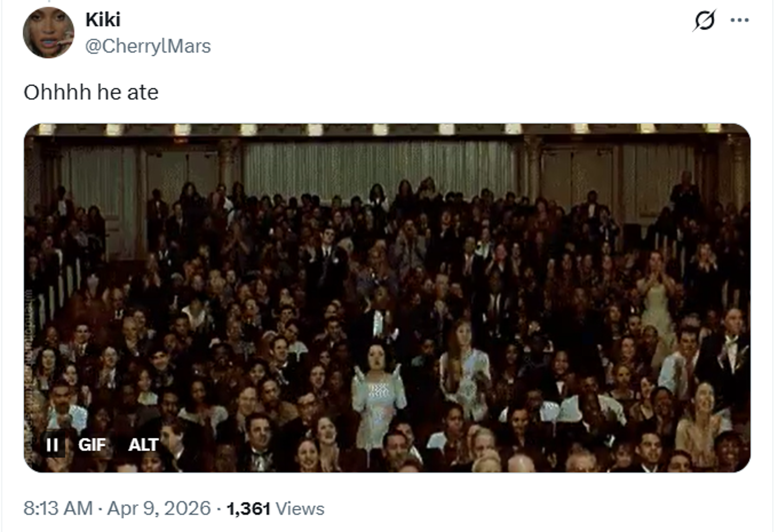Open the @CherrylMars handle link
The height and width of the screenshot is (532, 778).
148,46
